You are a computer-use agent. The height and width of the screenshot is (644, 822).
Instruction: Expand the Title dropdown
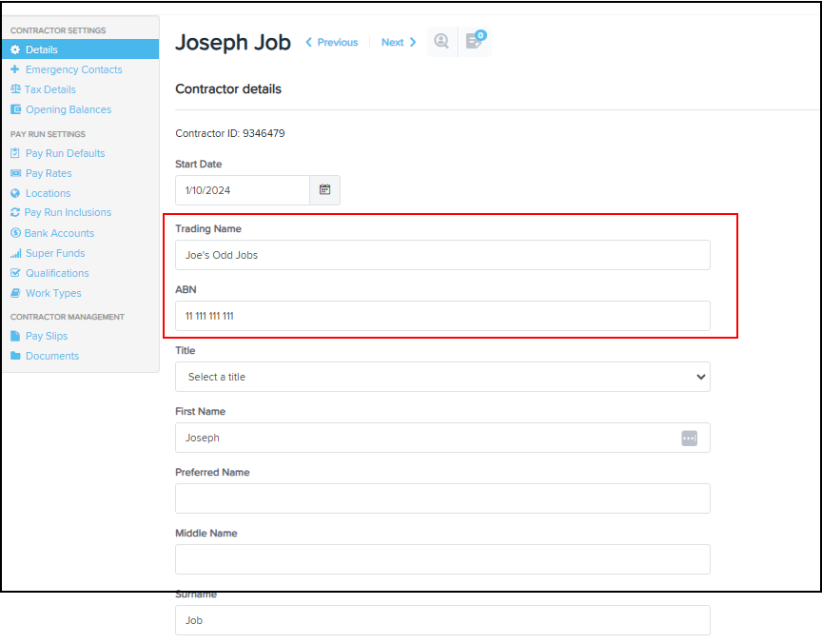tap(442, 377)
